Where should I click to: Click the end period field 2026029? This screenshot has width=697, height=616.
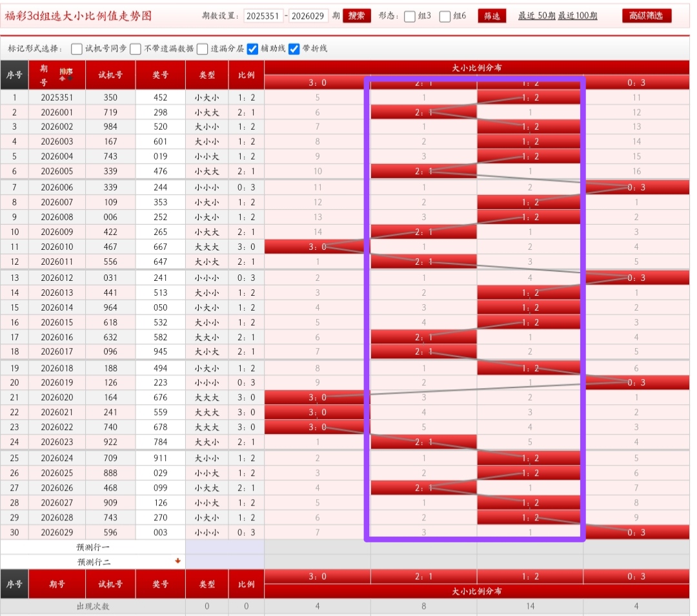(x=308, y=16)
